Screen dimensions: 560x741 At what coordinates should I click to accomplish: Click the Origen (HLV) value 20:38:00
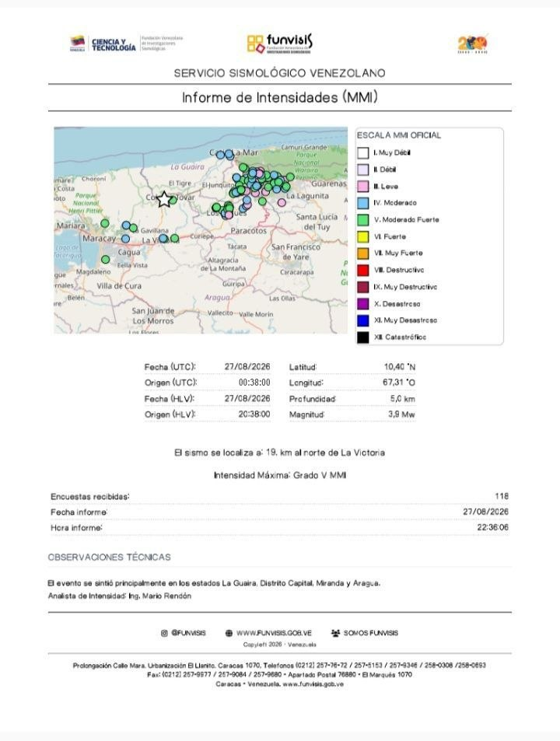tap(254, 414)
